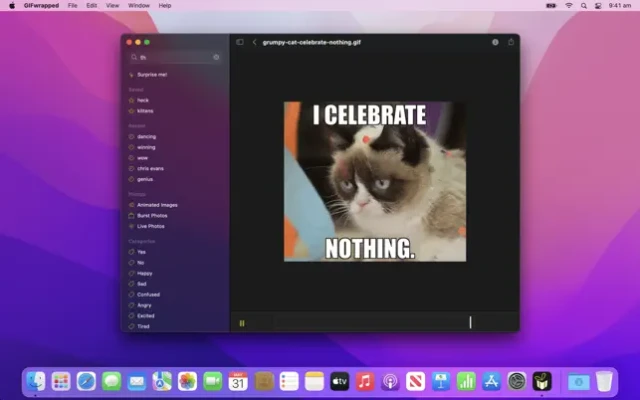Open the Help menu
Screen dimensions: 640x400
[x=165, y=6]
